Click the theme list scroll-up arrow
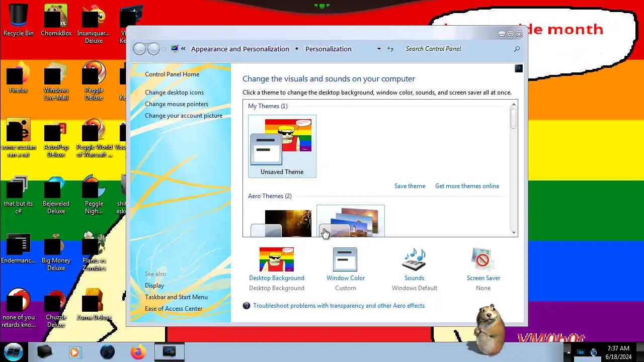 (514, 105)
